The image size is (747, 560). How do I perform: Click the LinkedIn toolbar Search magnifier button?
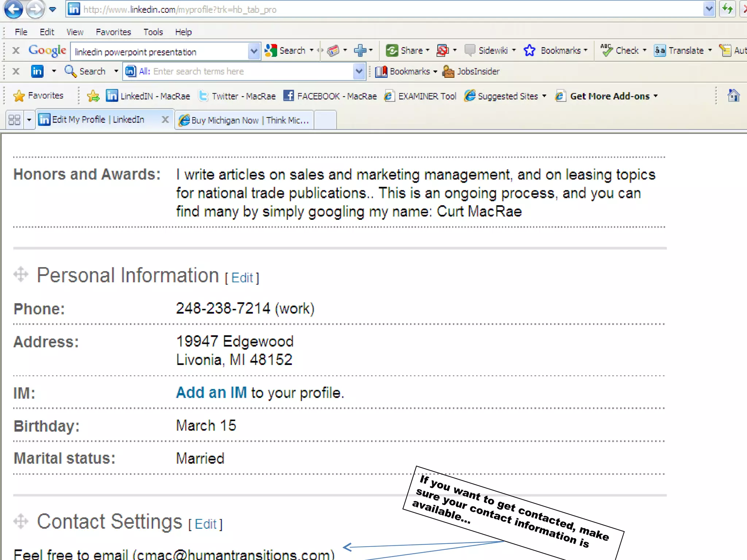pos(85,71)
